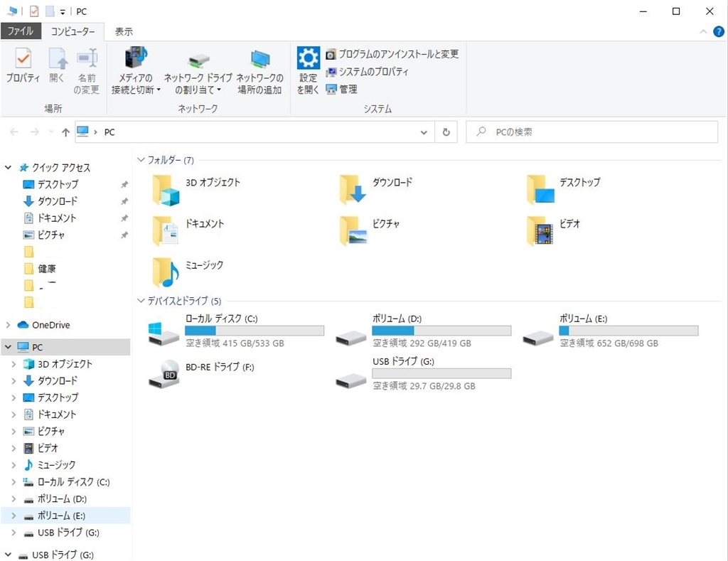Screen dimensions: 728x561
Task: Select the ピクチャ folder in main pane
Action: point(370,231)
